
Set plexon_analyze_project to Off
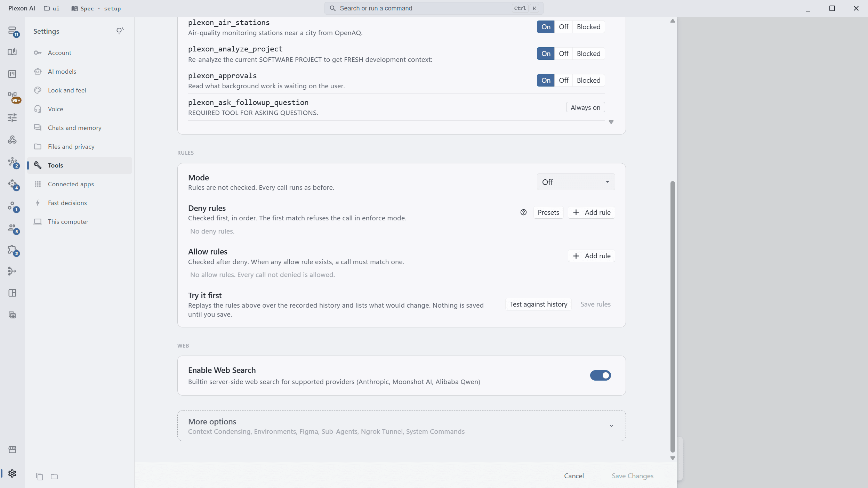pyautogui.click(x=563, y=54)
